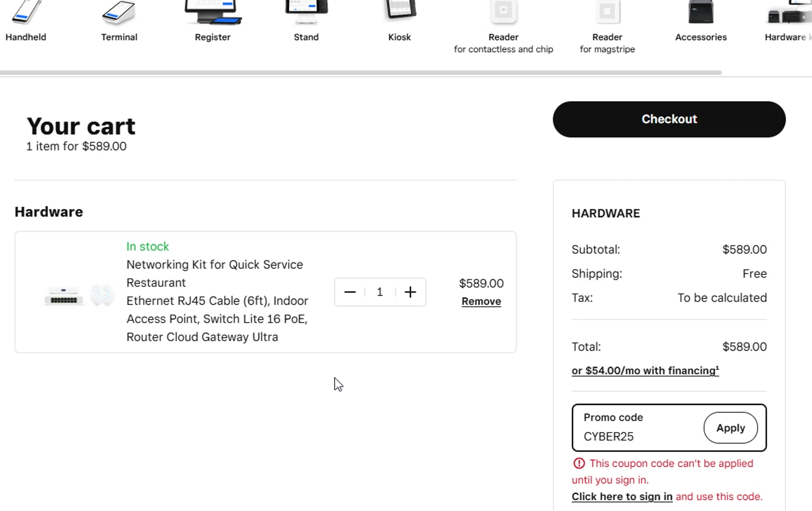Select Reader for contactless and chip icon

coord(503,13)
